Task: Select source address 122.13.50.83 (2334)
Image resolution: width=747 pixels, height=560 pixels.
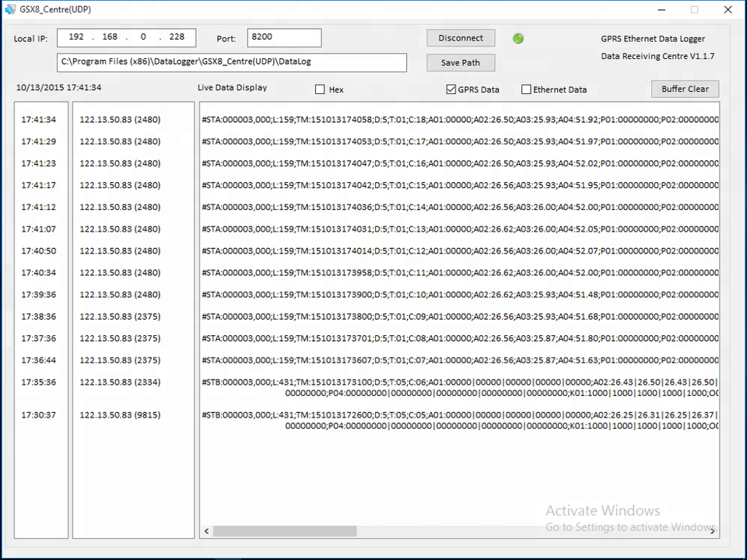Action: tap(120, 382)
